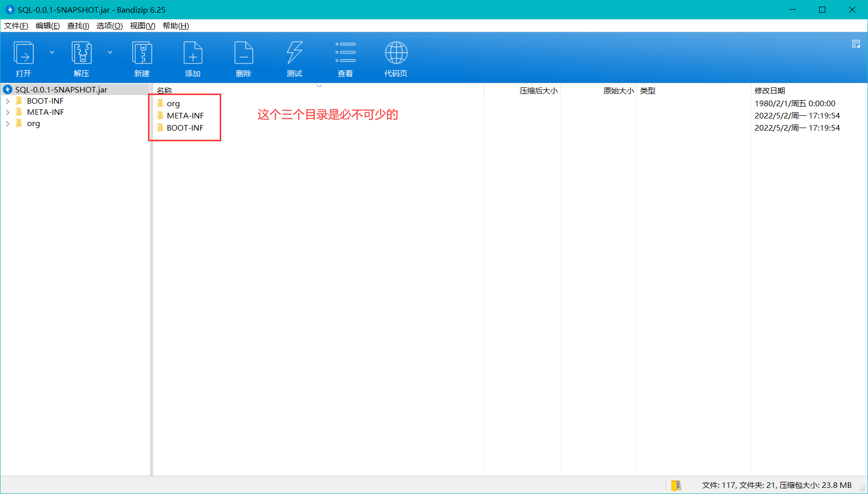The height and width of the screenshot is (494, 868).
Task: Open the 查找(I) menu
Action: pos(78,26)
